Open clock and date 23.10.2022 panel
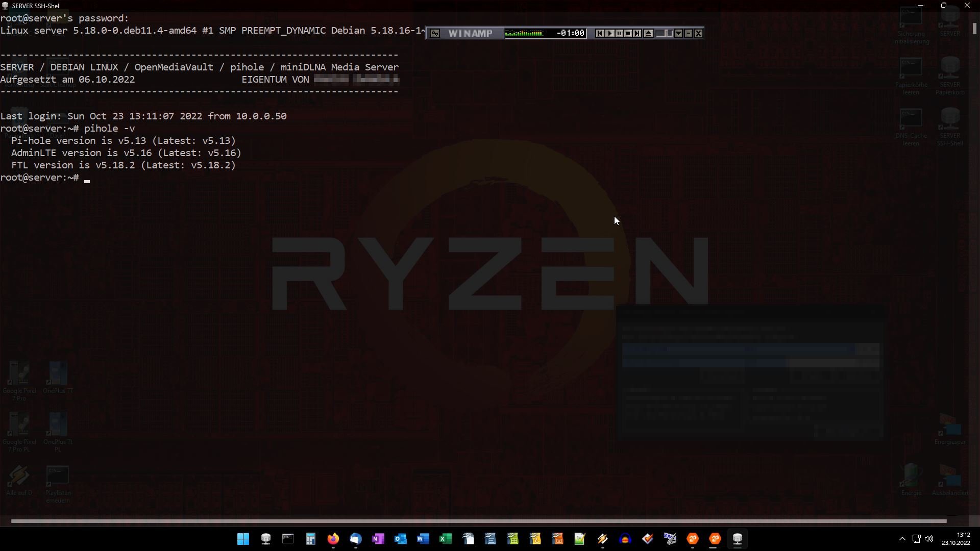The image size is (980, 551). pos(956,539)
